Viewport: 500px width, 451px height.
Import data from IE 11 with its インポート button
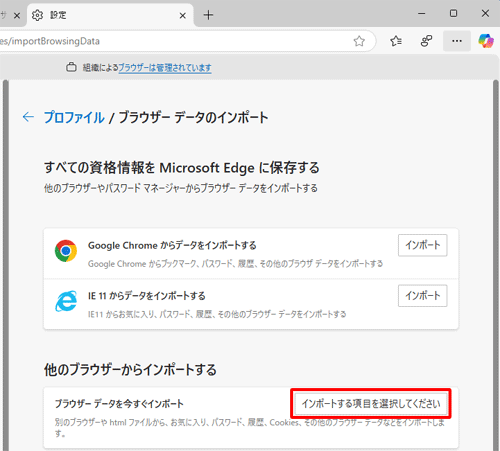pyautogui.click(x=422, y=296)
